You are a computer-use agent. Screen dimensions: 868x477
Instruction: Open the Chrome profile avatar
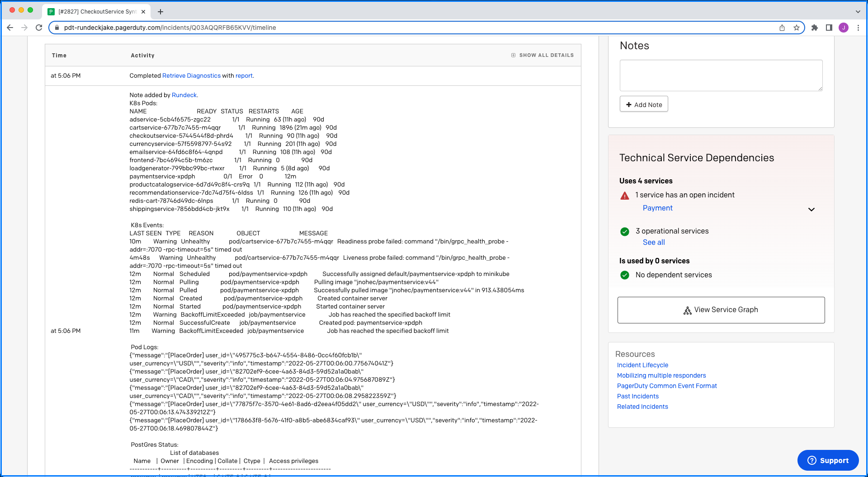(844, 28)
